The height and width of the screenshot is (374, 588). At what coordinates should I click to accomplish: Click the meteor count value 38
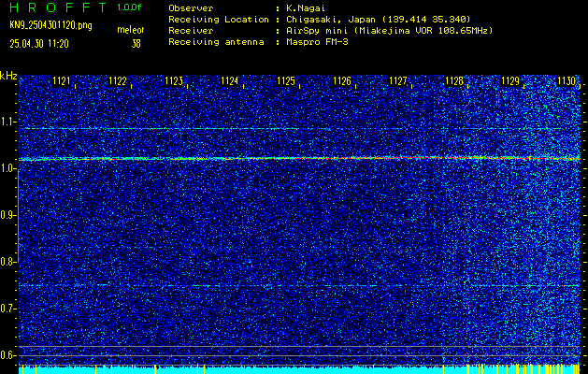click(136, 44)
